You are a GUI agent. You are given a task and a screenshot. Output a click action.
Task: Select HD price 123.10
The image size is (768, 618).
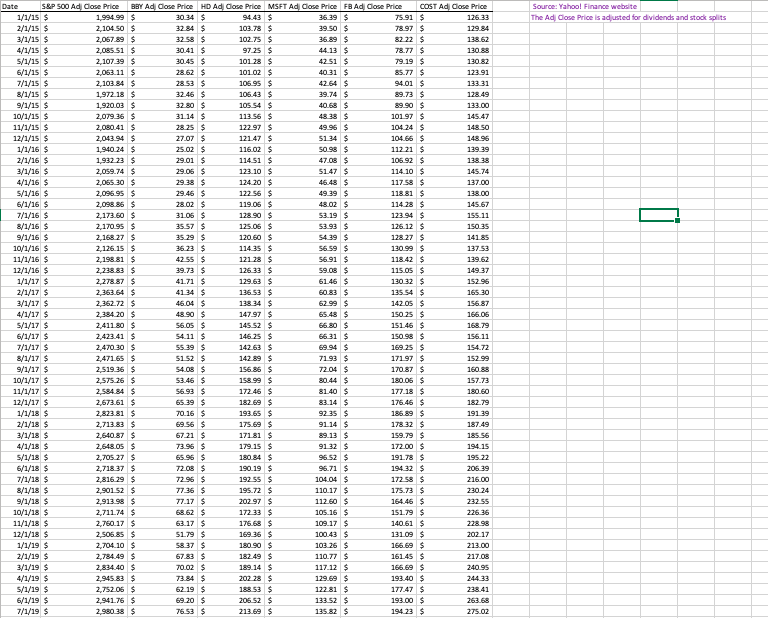(231, 171)
